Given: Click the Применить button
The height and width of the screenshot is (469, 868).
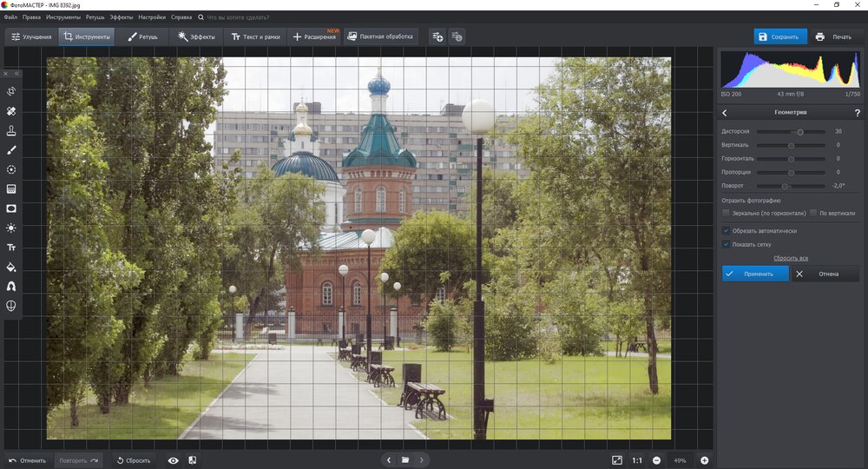Looking at the screenshot, I should click(754, 274).
